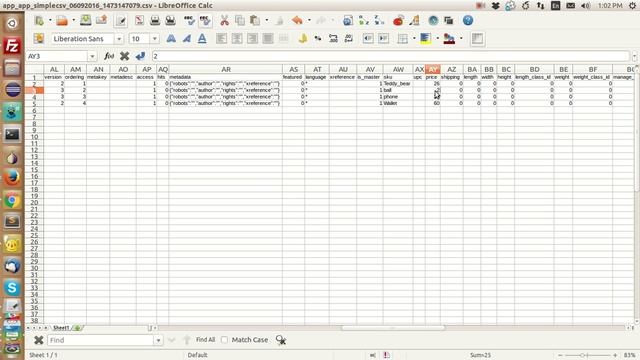Open the Navigator compass icon
Viewport: 640px width, 360px height.
tap(433, 20)
